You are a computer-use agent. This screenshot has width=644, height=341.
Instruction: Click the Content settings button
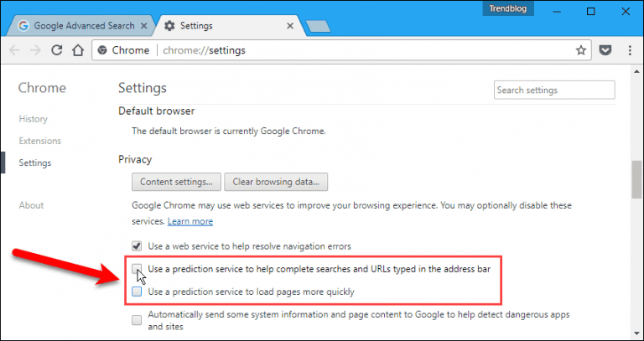point(177,181)
